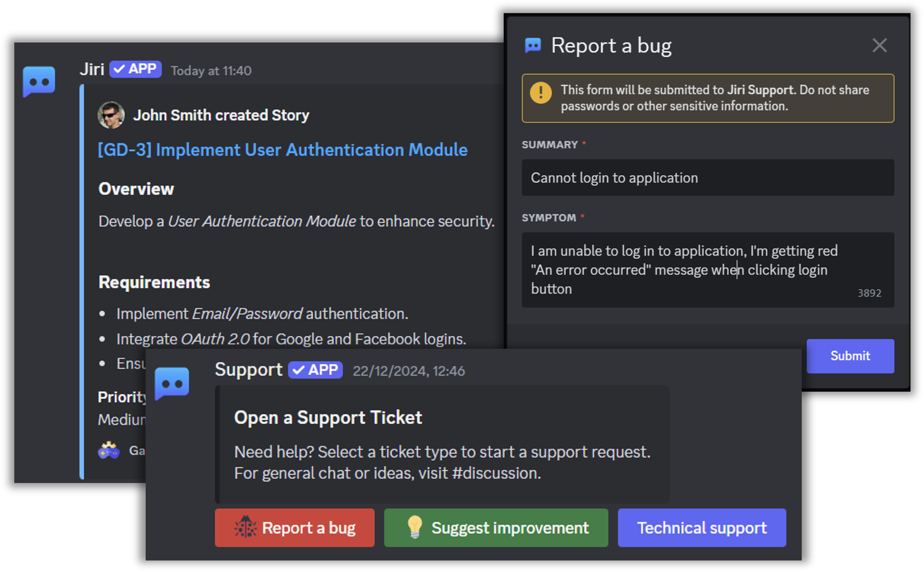924x572 pixels.
Task: Click the Support bot avatar icon
Action: click(x=171, y=383)
